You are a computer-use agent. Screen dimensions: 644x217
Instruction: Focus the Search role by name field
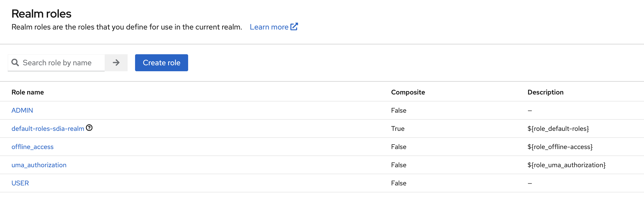pos(56,63)
